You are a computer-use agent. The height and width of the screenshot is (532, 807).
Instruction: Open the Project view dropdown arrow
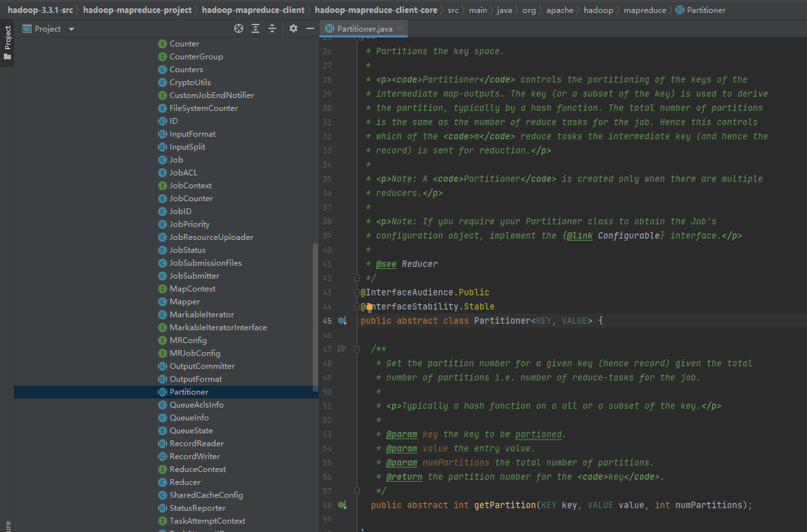[x=72, y=29]
